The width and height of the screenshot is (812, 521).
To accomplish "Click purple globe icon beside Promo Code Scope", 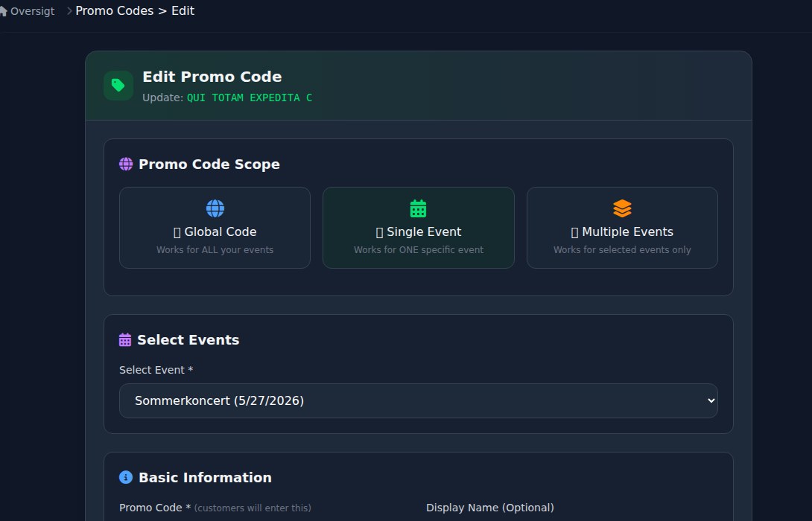I will tap(126, 164).
